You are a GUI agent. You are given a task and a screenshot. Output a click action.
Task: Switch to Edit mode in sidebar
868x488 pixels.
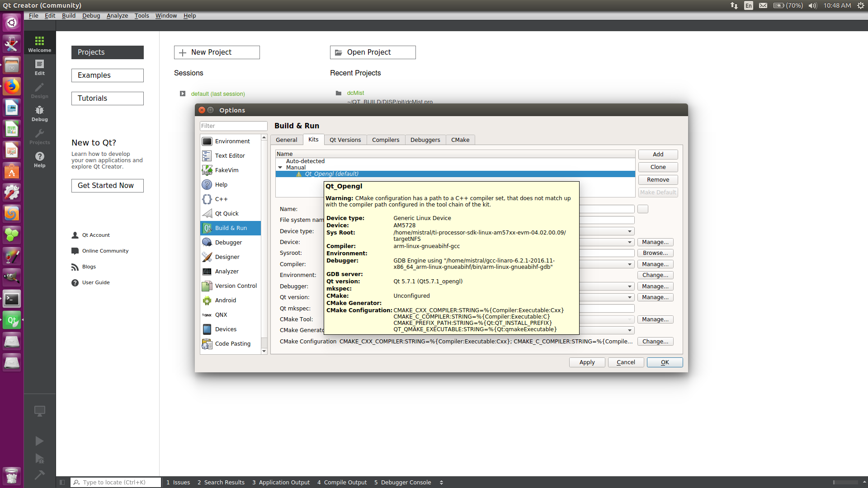(x=40, y=67)
